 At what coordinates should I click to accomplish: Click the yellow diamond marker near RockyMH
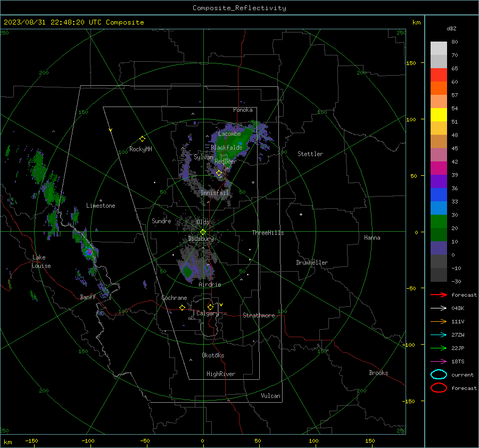point(142,139)
